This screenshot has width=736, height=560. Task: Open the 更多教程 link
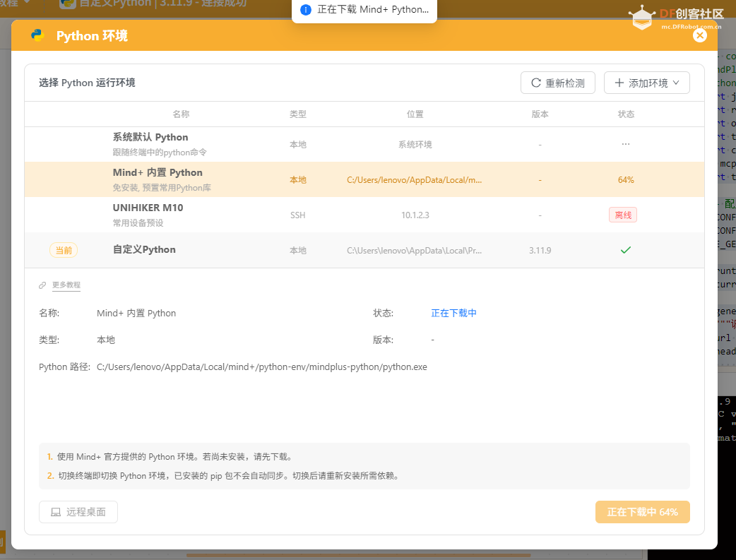66,285
